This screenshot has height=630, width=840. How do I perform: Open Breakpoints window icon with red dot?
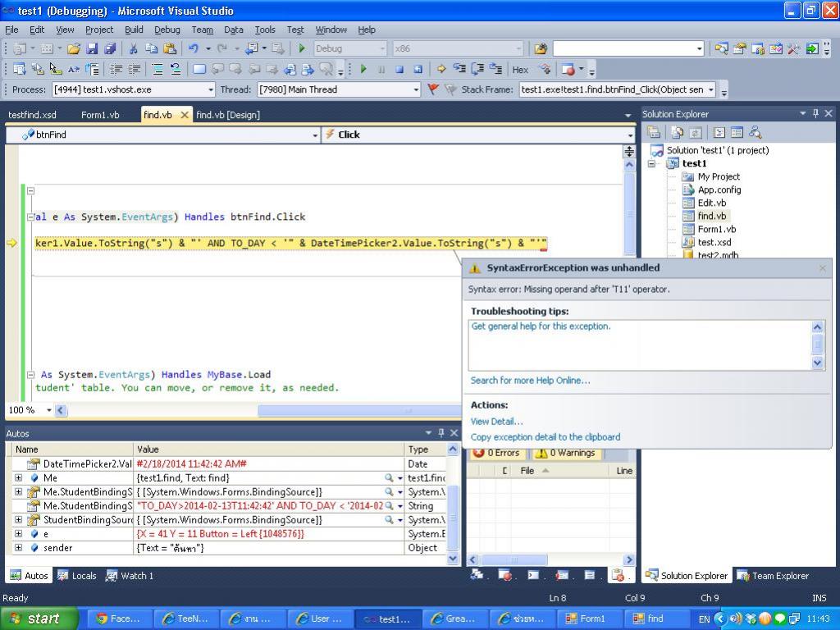pyautogui.click(x=568, y=69)
